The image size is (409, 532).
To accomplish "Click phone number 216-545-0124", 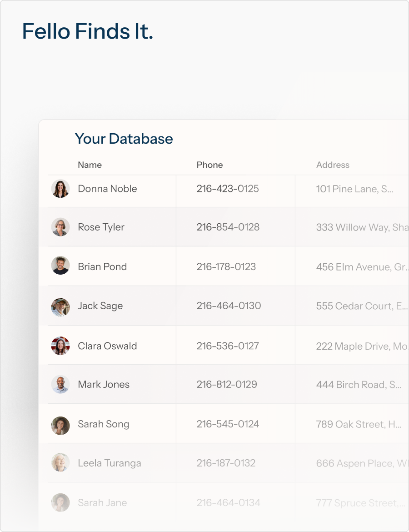I will (228, 424).
